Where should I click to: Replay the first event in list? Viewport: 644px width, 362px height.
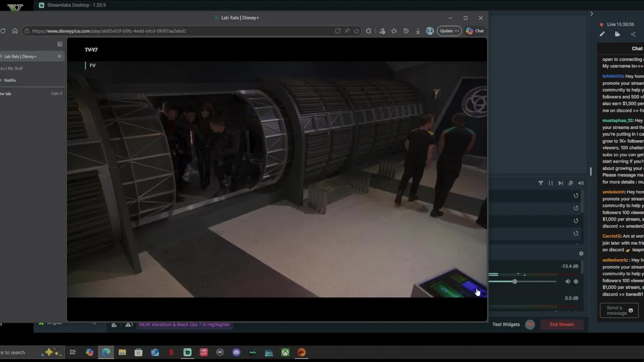click(x=576, y=196)
